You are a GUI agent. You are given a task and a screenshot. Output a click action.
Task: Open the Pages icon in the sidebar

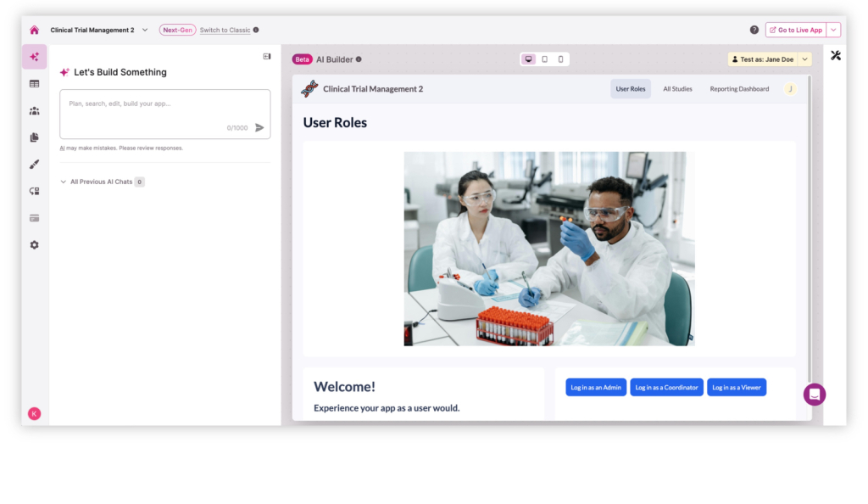(34, 137)
